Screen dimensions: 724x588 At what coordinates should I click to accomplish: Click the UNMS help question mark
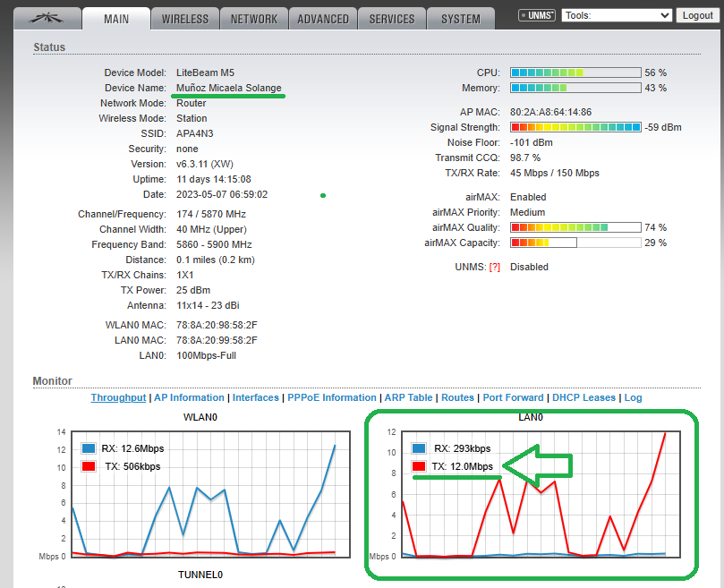point(494,267)
